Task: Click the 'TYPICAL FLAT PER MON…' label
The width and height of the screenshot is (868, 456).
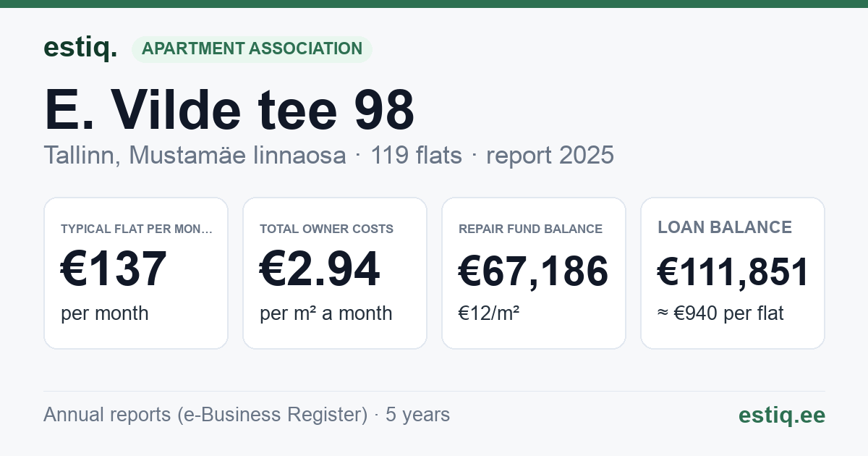Action: pyautogui.click(x=137, y=229)
